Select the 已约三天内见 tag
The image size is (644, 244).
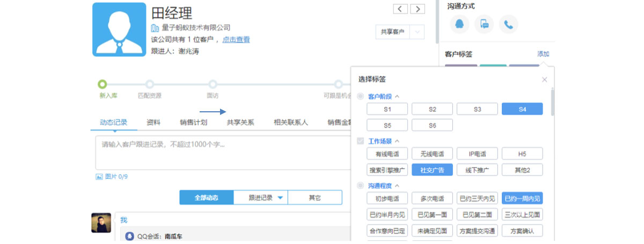point(477,198)
